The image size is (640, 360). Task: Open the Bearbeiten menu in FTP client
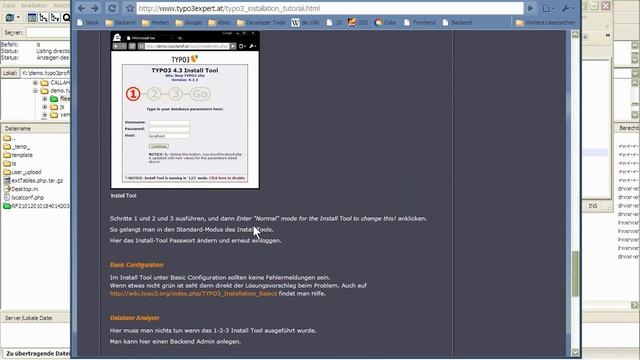click(34, 5)
